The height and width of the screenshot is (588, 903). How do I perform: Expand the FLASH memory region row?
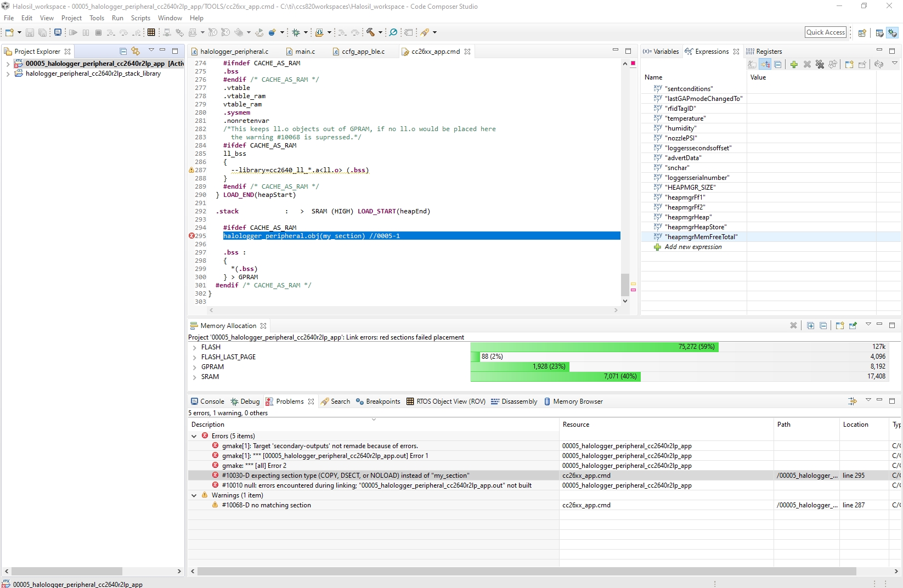(194, 347)
